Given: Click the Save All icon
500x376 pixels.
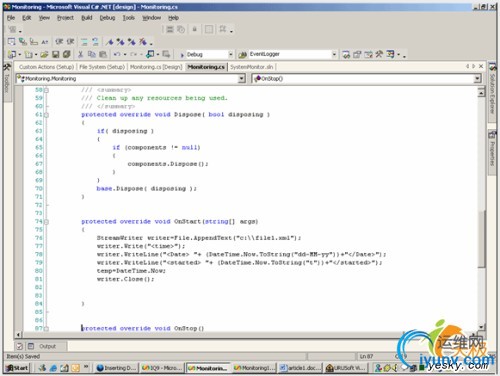Looking at the screenshot, I should [x=67, y=54].
